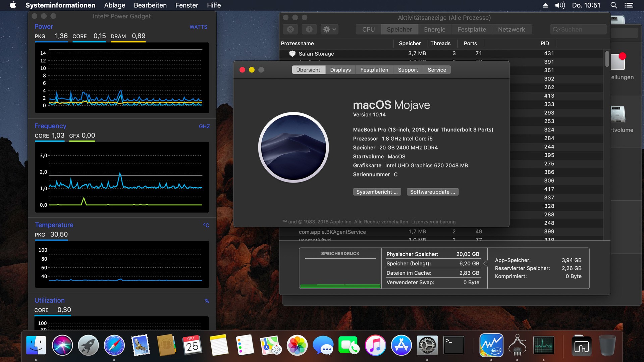Select the CPU tab in Activity Monitor

pos(368,30)
